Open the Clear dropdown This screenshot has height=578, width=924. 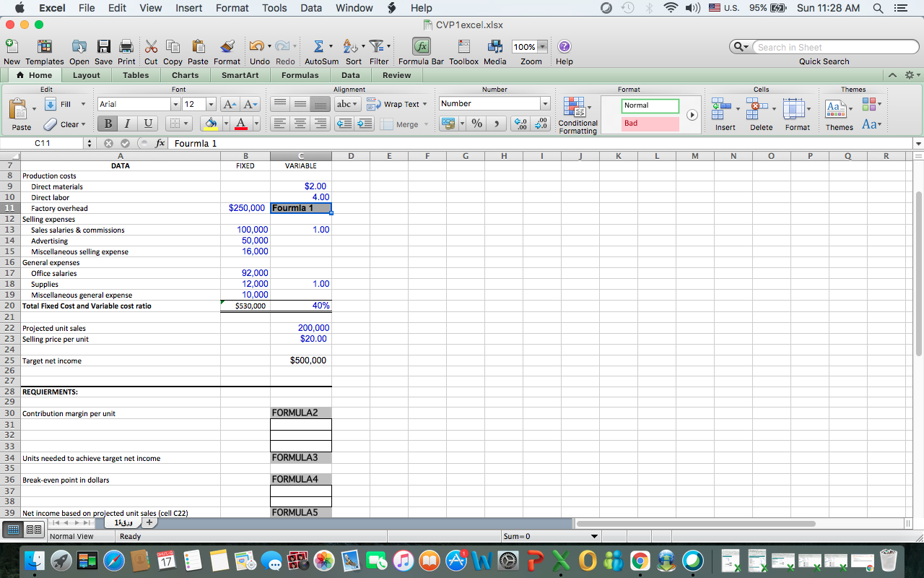(x=83, y=124)
